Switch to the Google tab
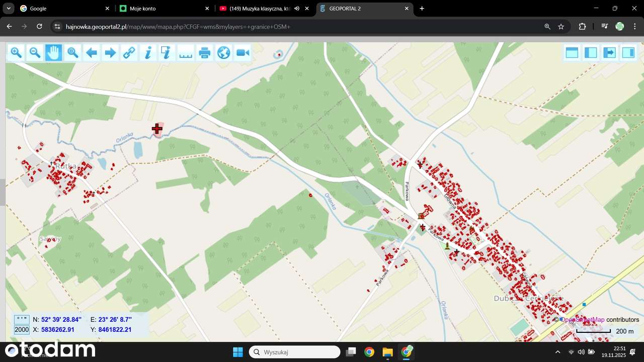The width and height of the screenshot is (644, 362). point(64,9)
